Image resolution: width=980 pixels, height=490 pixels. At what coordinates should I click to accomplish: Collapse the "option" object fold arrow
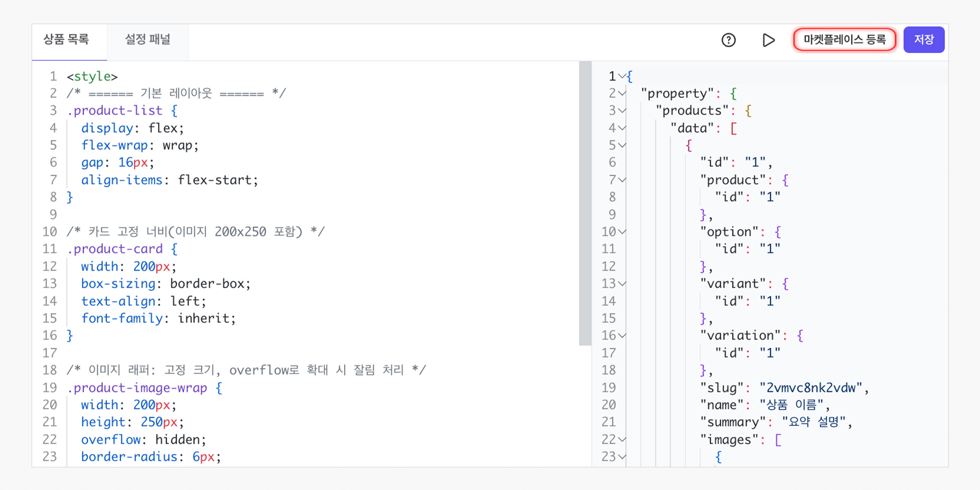click(x=622, y=232)
